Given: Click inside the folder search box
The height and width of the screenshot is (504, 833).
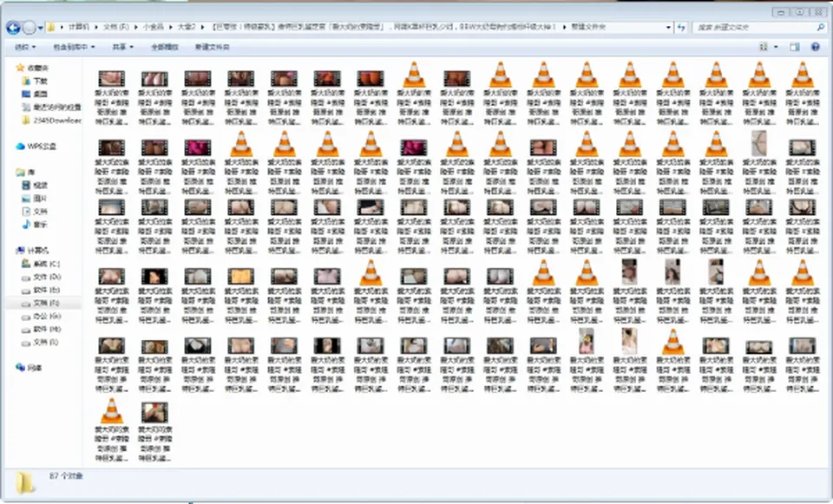Looking at the screenshot, I should [754, 27].
